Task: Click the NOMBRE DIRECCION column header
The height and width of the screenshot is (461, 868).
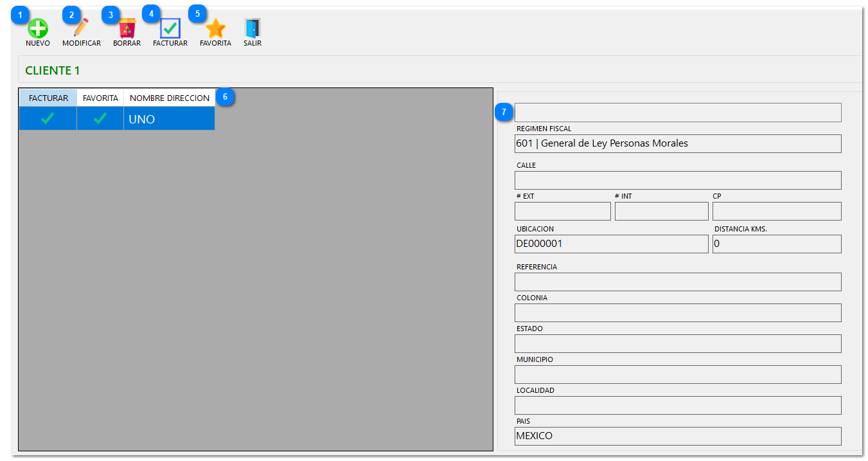Action: click(x=169, y=98)
